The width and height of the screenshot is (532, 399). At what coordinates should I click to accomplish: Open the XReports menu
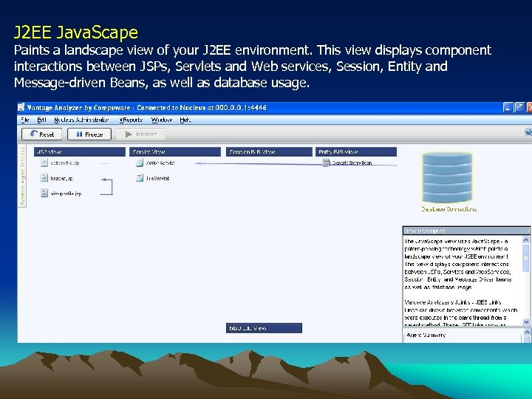[131, 120]
